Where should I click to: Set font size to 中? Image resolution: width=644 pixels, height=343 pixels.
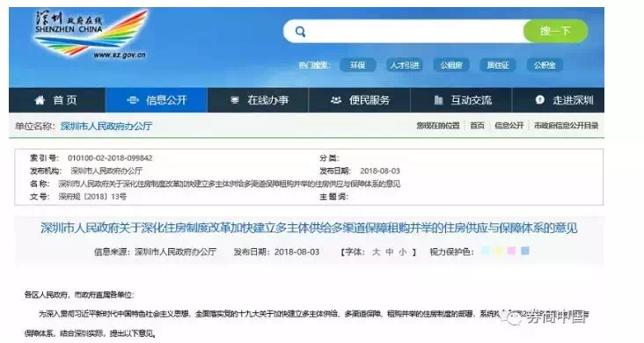[390, 252]
